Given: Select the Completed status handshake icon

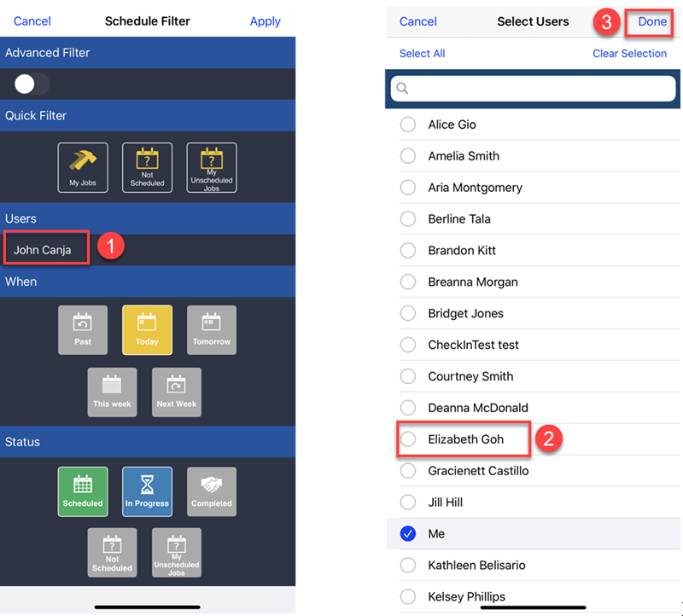Looking at the screenshot, I should (211, 491).
